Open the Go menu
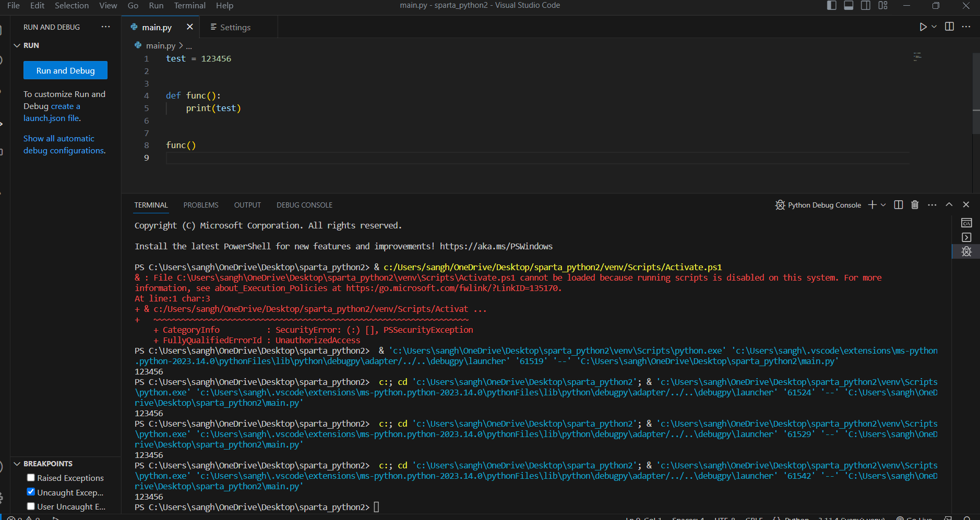Screen dimensions: 980x520 point(133,5)
